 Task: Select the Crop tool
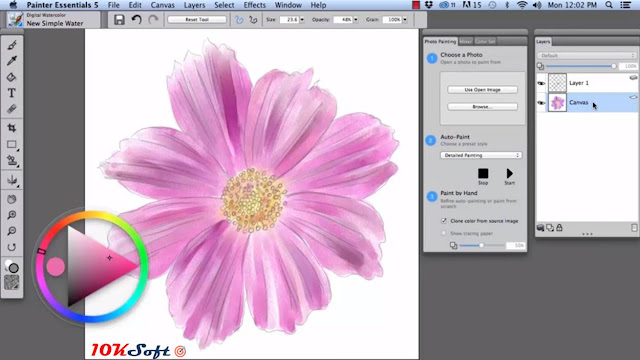12,128
